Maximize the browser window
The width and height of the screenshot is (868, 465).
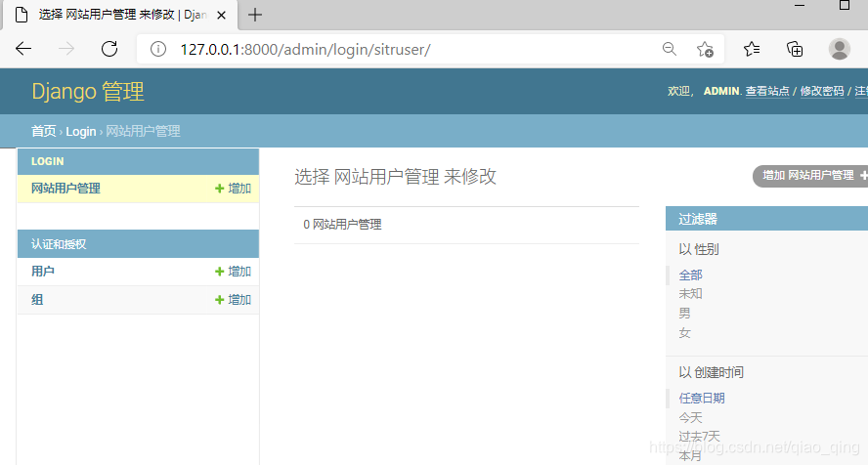coord(845,6)
